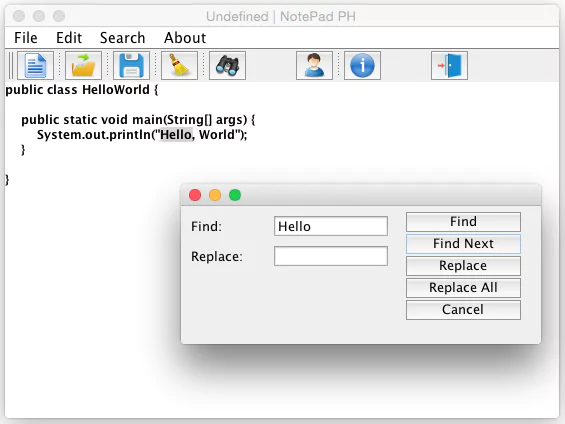Clear text with the broom icon
Image resolution: width=565 pixels, height=424 pixels.
point(179,66)
